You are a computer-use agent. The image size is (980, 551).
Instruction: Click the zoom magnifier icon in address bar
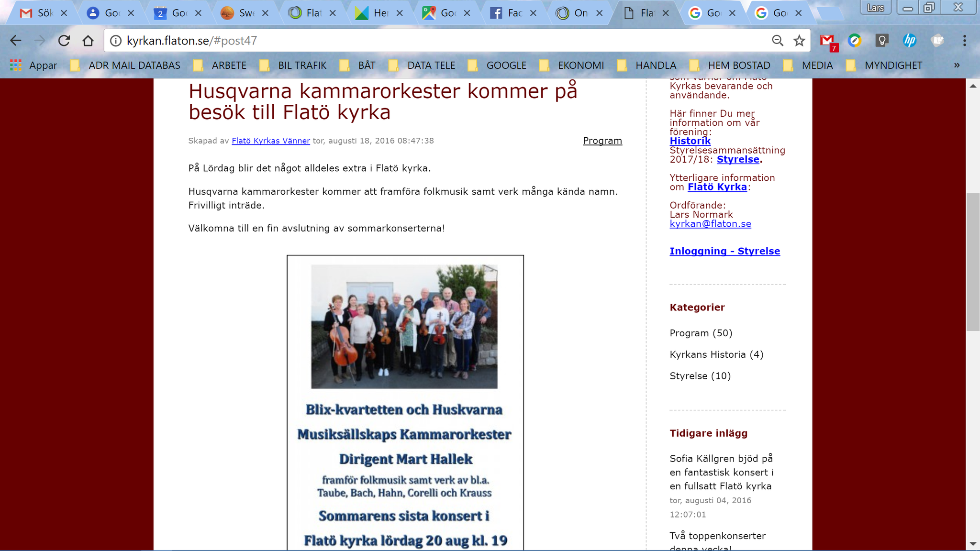[x=778, y=41]
